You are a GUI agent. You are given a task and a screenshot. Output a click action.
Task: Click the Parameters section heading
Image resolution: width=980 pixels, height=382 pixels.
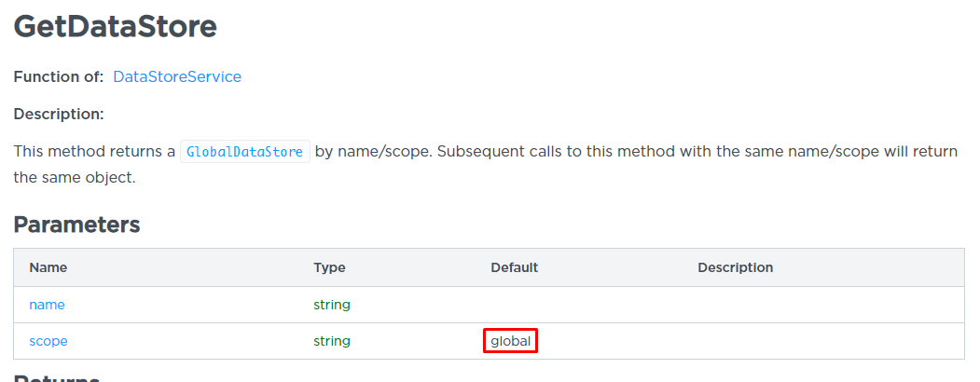tap(76, 225)
